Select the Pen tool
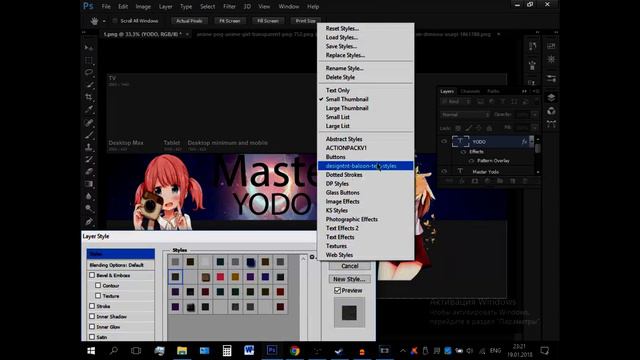This screenshot has width=640, height=360. click(x=89, y=221)
